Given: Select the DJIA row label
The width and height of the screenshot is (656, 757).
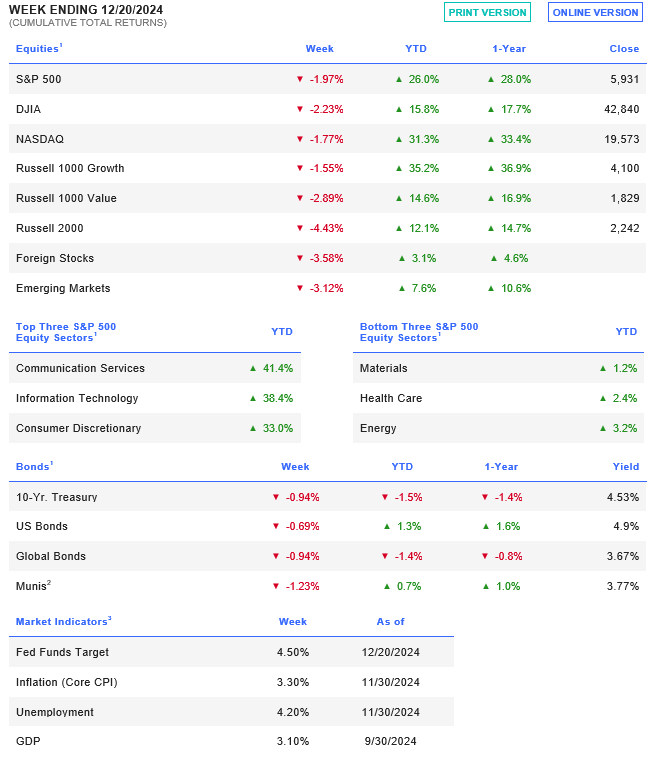Looking at the screenshot, I should click(28, 109).
